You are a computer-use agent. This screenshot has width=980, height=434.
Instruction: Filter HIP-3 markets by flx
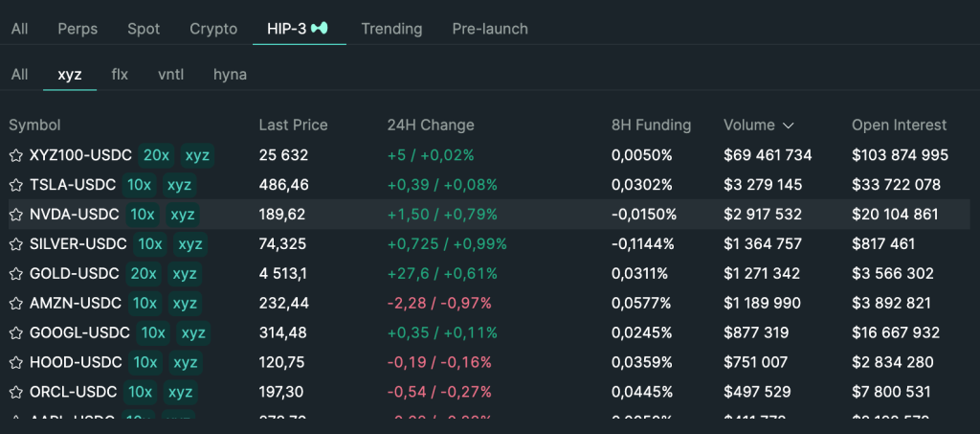(x=120, y=74)
